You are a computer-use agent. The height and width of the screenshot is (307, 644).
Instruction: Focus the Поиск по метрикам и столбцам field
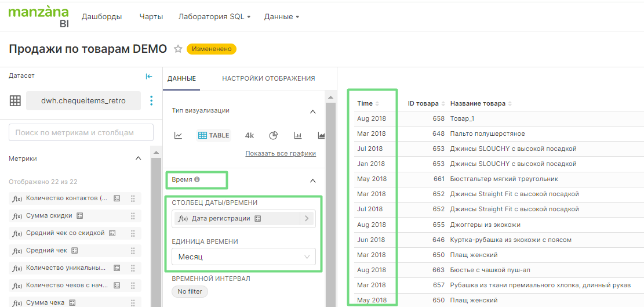tap(81, 132)
